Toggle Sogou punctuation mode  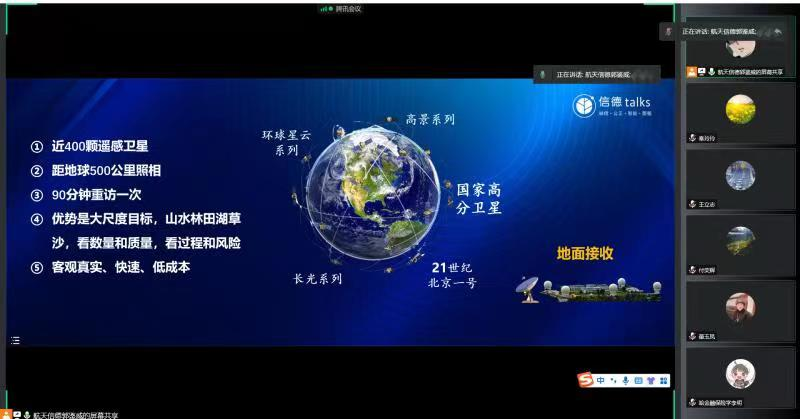pyautogui.click(x=612, y=380)
